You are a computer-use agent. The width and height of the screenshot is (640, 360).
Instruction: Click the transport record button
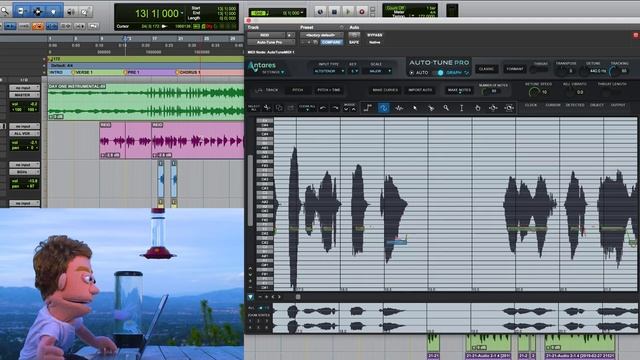click(362, 12)
